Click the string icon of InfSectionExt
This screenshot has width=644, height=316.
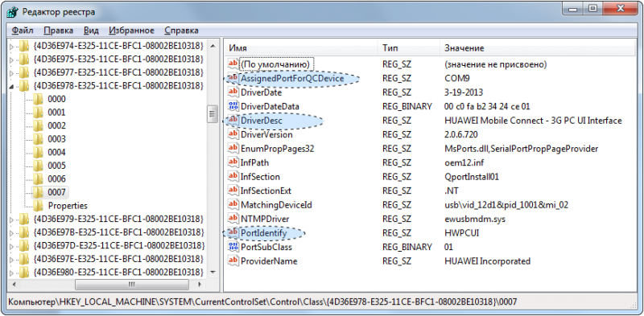[233, 191]
